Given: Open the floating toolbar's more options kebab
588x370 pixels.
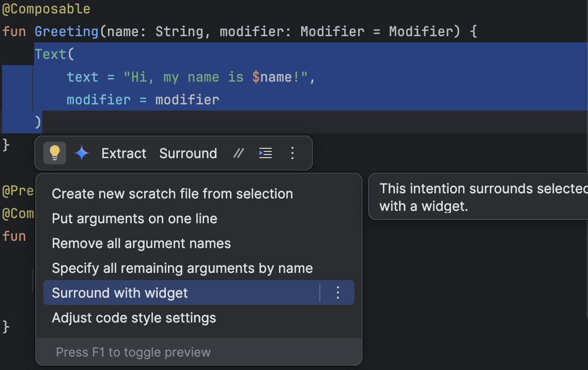Looking at the screenshot, I should [292, 153].
